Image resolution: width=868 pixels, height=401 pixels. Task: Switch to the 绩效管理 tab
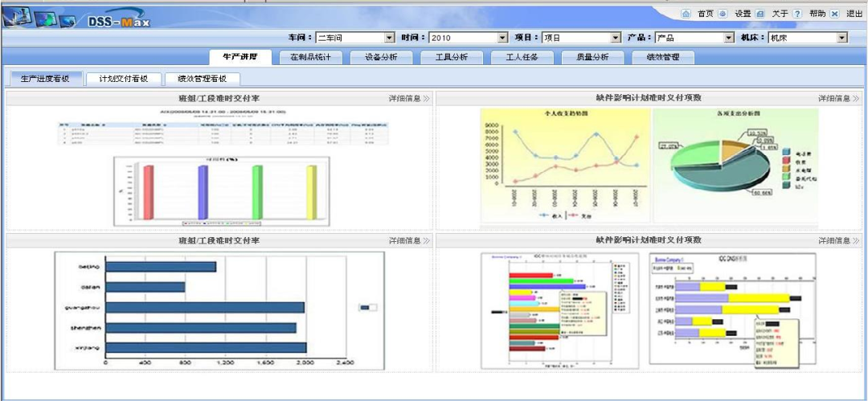pyautogui.click(x=663, y=58)
